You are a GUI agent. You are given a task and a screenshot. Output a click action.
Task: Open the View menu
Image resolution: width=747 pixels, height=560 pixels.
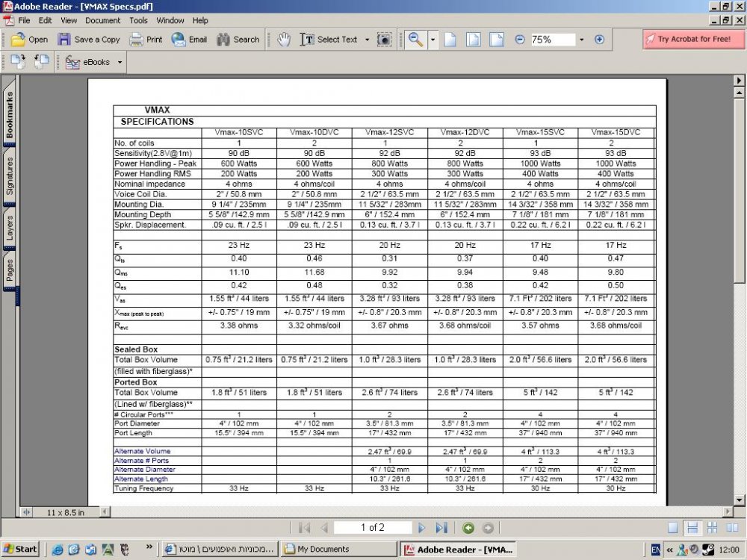click(69, 20)
